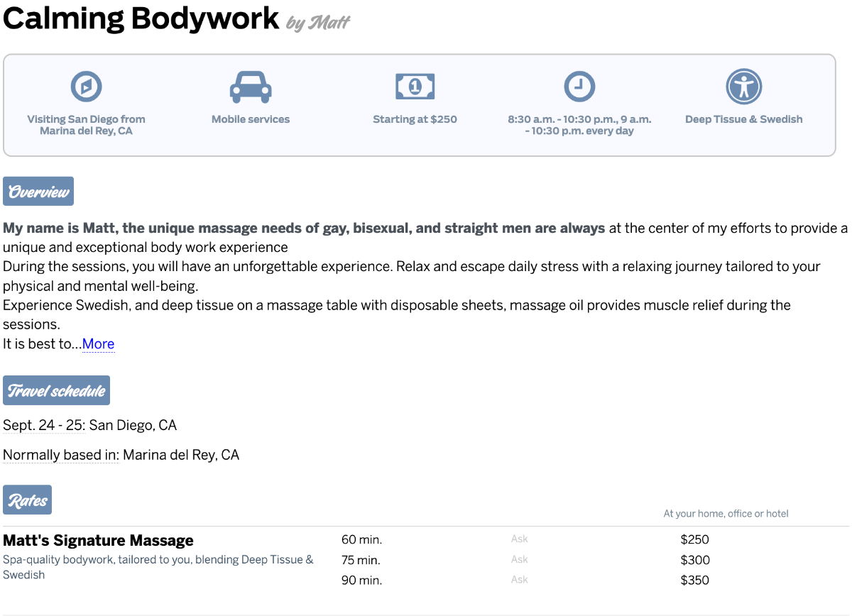The height and width of the screenshot is (616, 852).
Task: Click the compass location icon
Action: (x=86, y=87)
